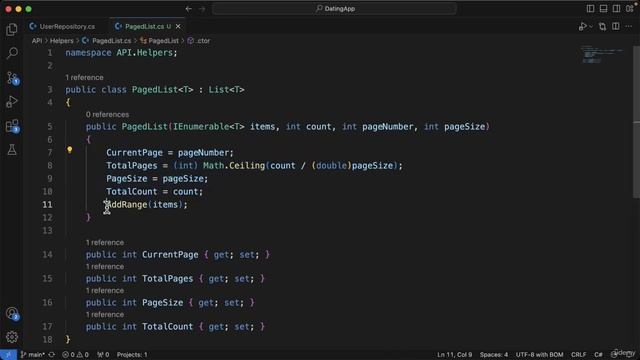
Task: Open the Extensions view
Action: pos(12,126)
